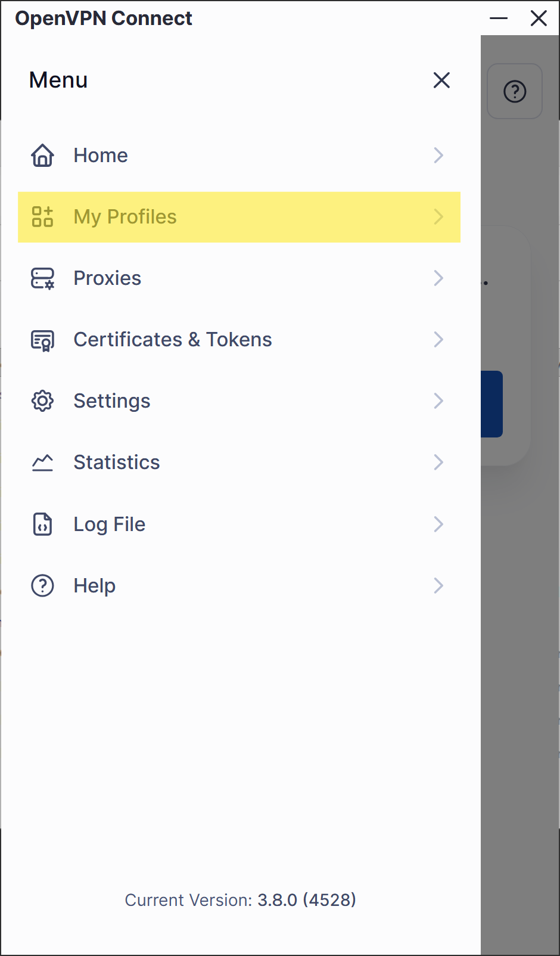Click the Proxies server icon

[x=42, y=278]
